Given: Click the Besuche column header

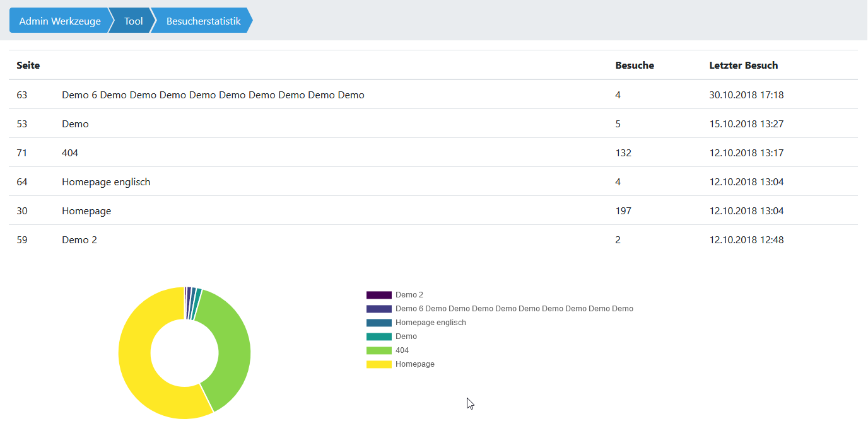Looking at the screenshot, I should click(x=635, y=65).
